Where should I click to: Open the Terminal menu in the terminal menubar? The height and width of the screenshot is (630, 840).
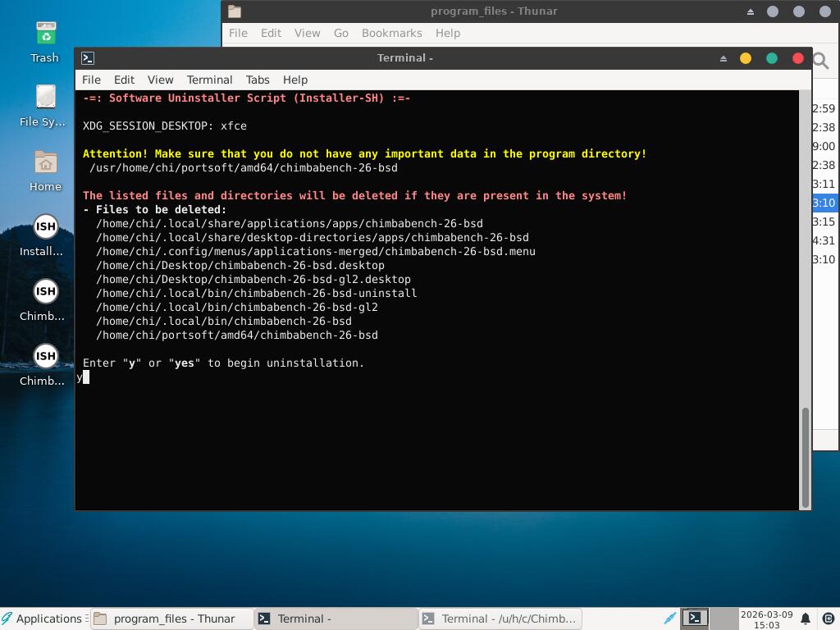[209, 80]
